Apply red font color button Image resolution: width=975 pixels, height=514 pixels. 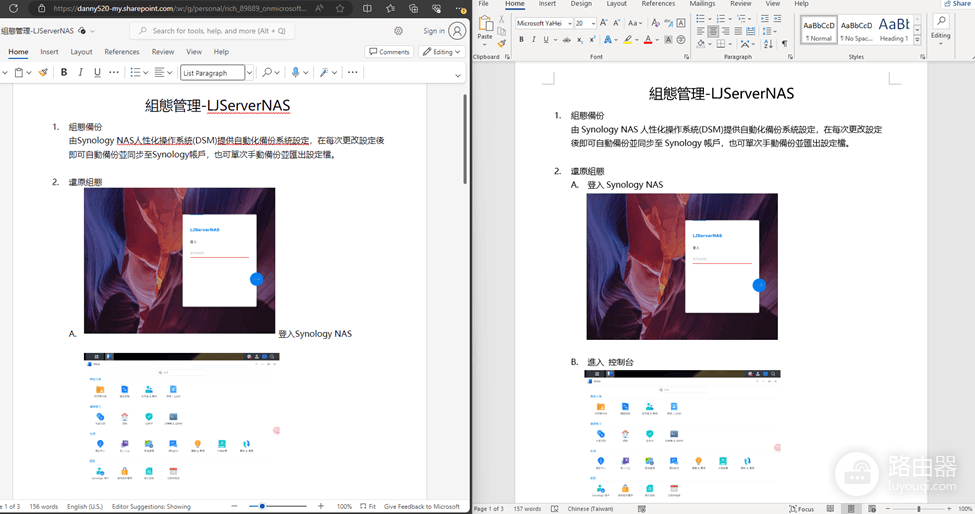[x=648, y=40]
